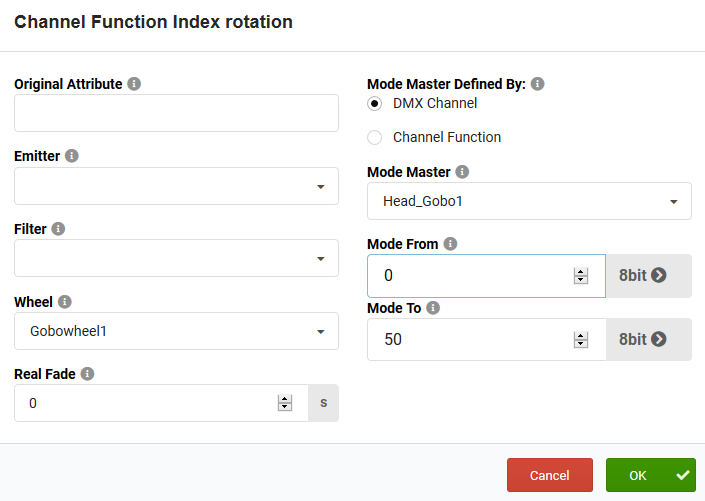Click the Real Fade info icon

[x=87, y=374]
